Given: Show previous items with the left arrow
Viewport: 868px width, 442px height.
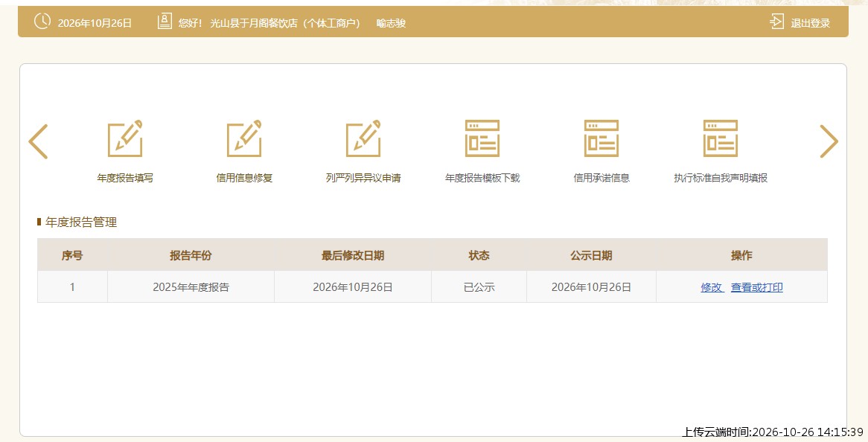Looking at the screenshot, I should pyautogui.click(x=38, y=141).
